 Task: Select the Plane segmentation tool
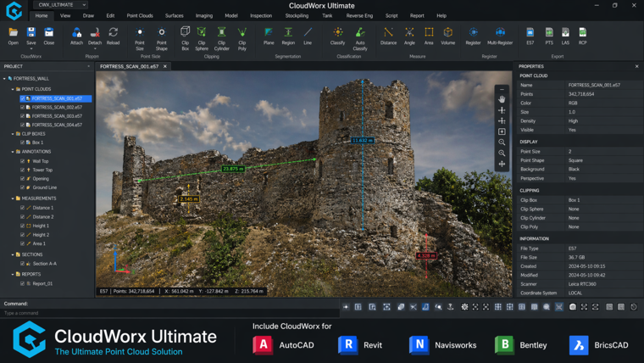269,32
